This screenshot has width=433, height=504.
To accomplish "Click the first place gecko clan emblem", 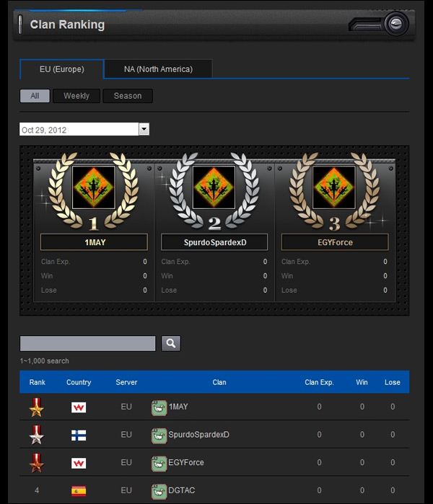I will tap(94, 187).
